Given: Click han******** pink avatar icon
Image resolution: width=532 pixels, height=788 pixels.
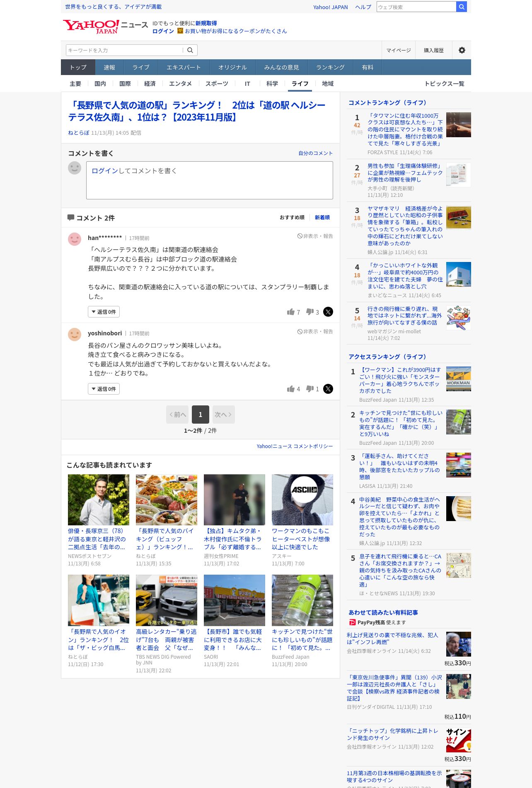Looking at the screenshot, I should 75,239.
